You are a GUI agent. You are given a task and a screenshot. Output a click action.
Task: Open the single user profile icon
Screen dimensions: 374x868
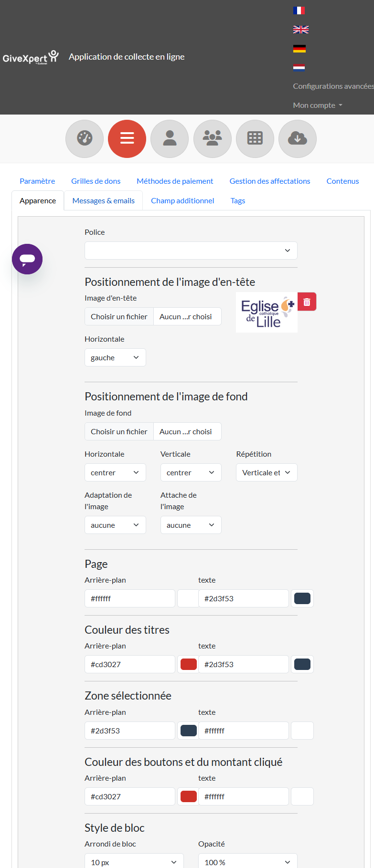[x=170, y=139]
